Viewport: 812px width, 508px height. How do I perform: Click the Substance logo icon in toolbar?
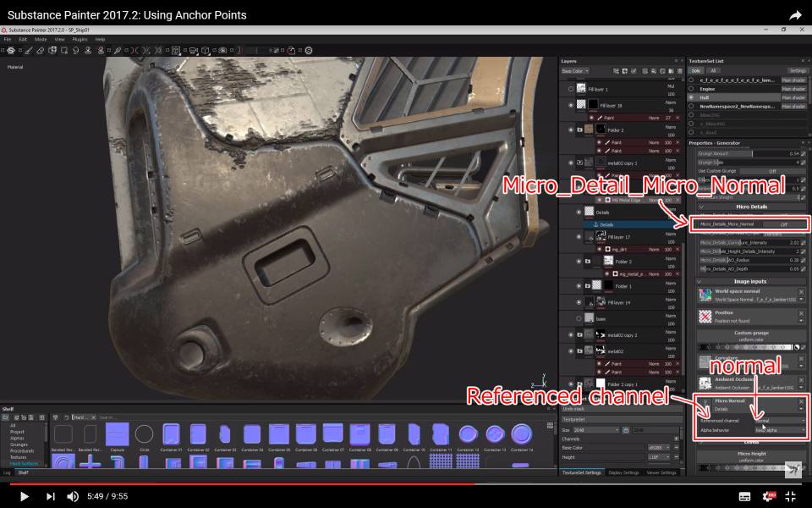click(x=10, y=50)
